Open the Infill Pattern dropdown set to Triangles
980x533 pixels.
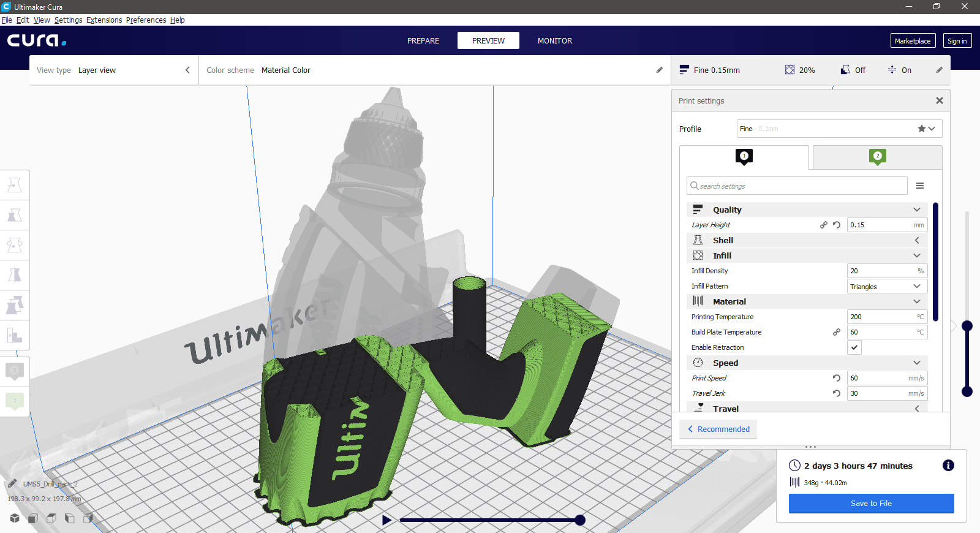click(887, 286)
